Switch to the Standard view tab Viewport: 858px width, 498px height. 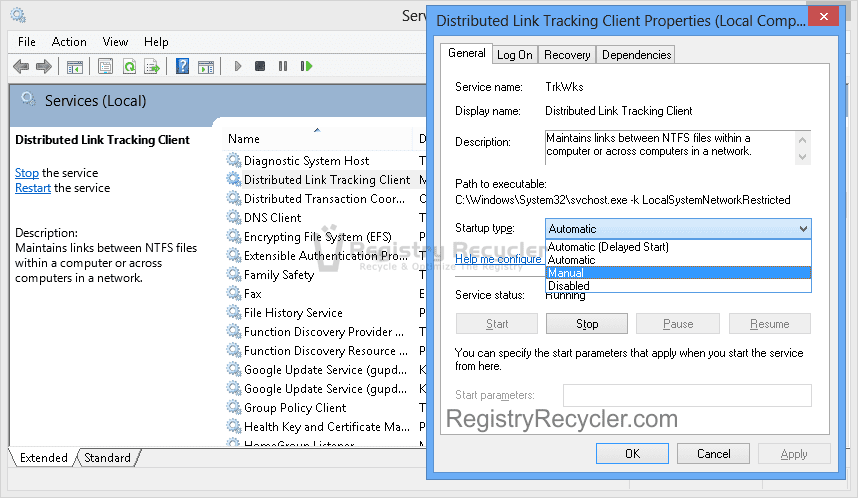(x=107, y=458)
